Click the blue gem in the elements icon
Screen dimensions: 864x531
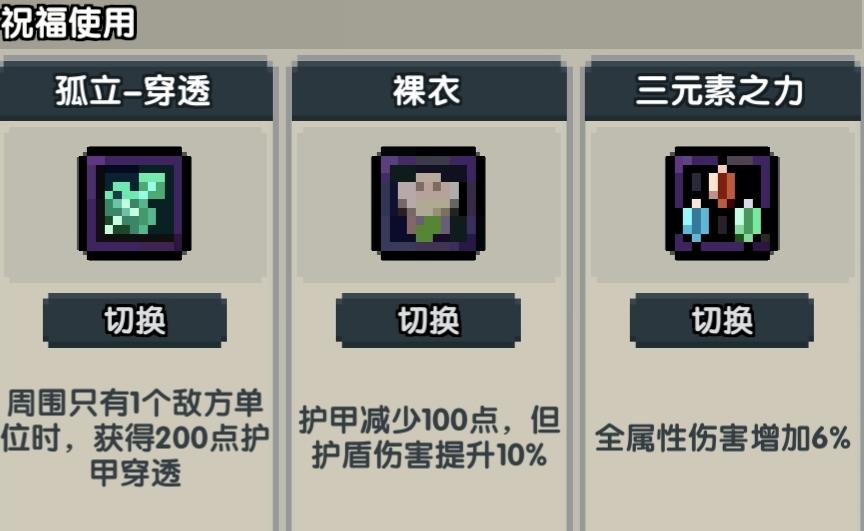click(695, 220)
